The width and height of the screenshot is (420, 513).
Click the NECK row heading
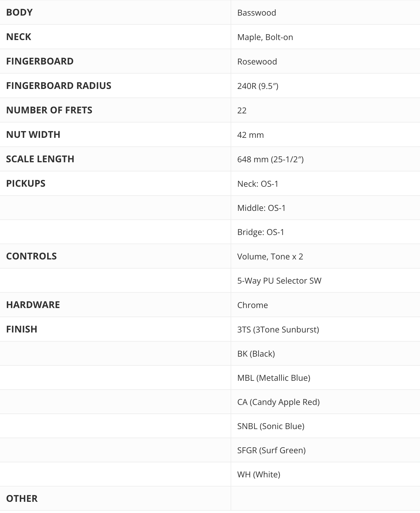coord(19,37)
